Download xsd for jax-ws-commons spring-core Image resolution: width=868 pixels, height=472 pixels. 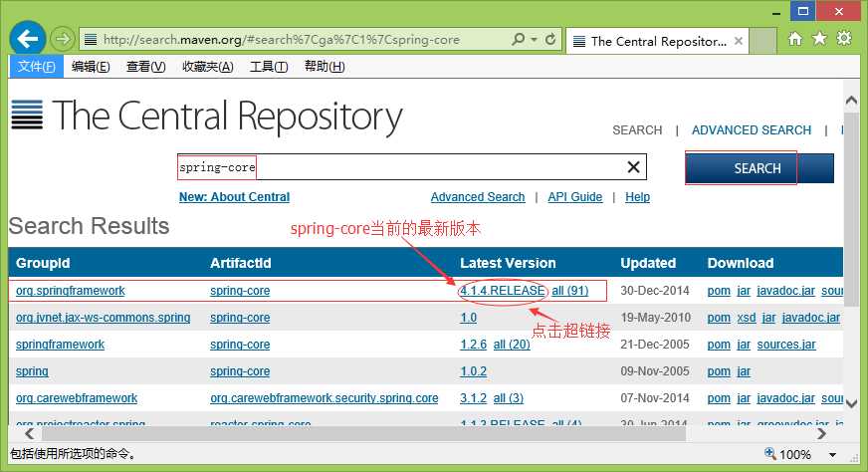(747, 318)
